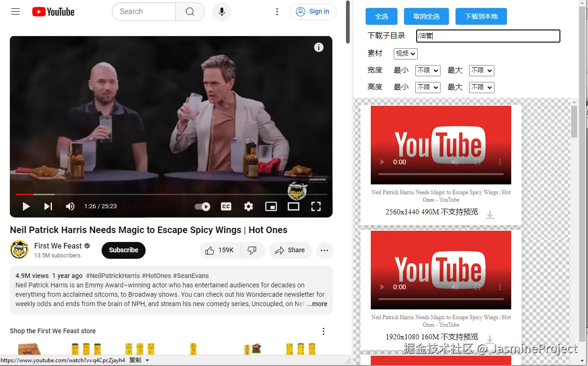Open 宽度 最小 dropdown

tap(428, 71)
